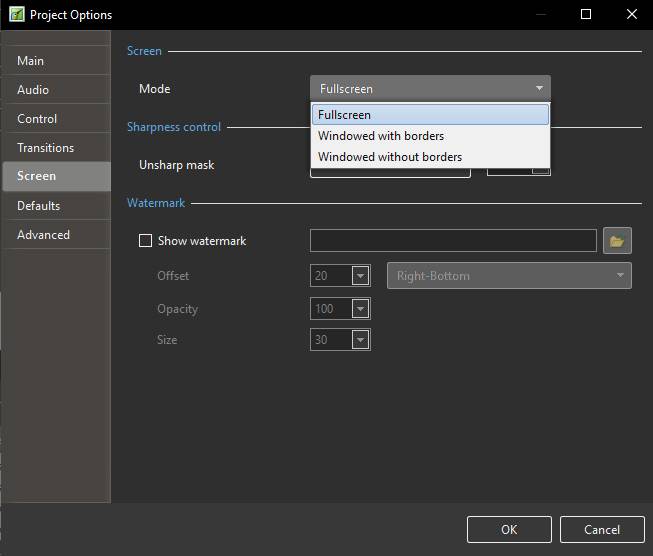Open the Offset value dropdown arrow
Viewport: 653px width, 556px height.
tap(361, 276)
